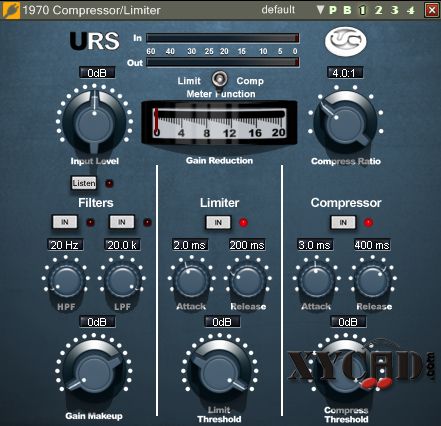Click the LPF filter indicator LED
This screenshot has width=441, height=426.
147,222
